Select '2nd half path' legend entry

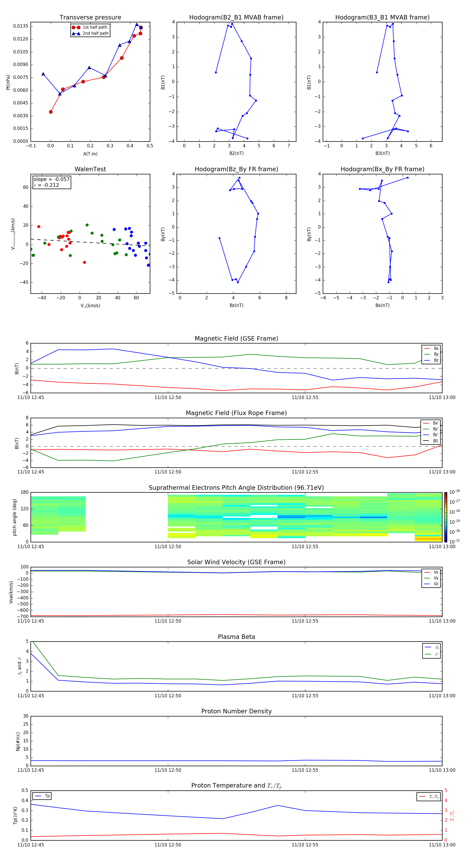tap(90, 33)
